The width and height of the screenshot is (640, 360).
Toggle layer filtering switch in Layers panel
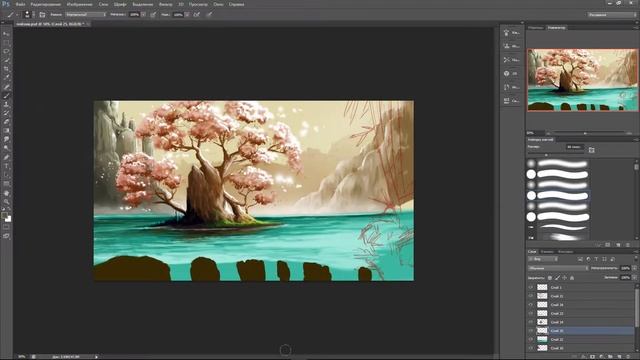pyautogui.click(x=635, y=259)
